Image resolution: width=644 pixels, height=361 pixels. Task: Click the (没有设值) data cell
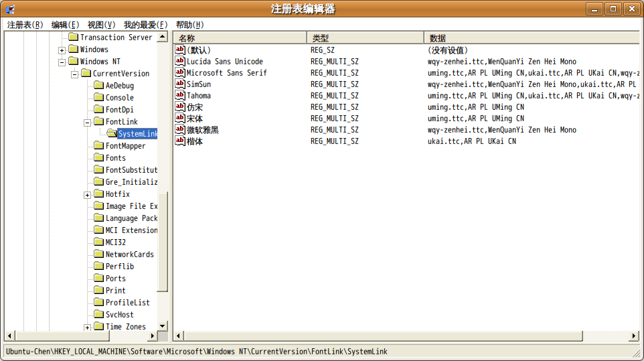[x=448, y=50]
